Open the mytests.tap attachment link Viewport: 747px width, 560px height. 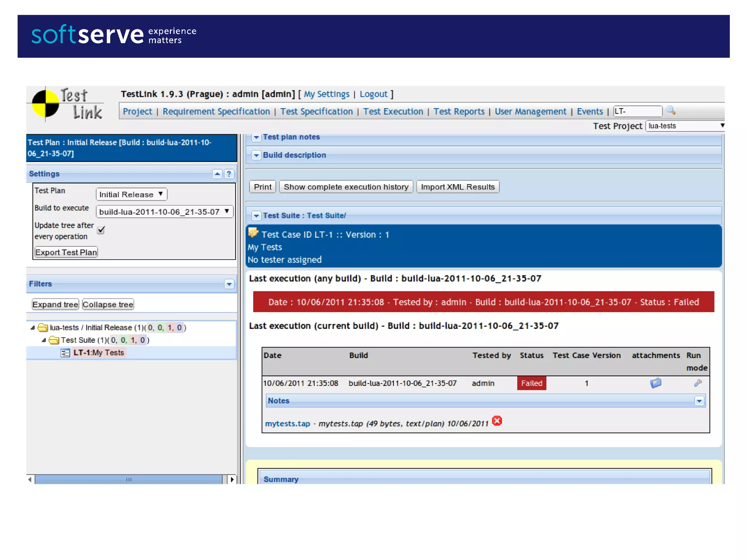click(287, 424)
